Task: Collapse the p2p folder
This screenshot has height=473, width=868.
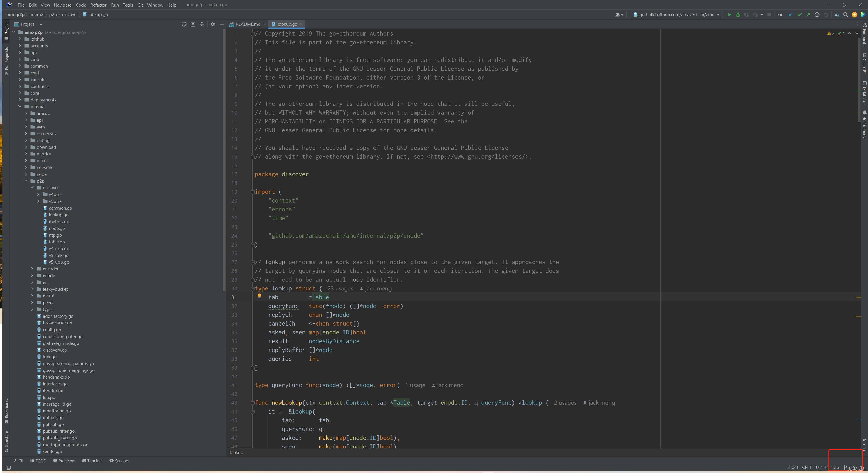Action: tap(26, 181)
